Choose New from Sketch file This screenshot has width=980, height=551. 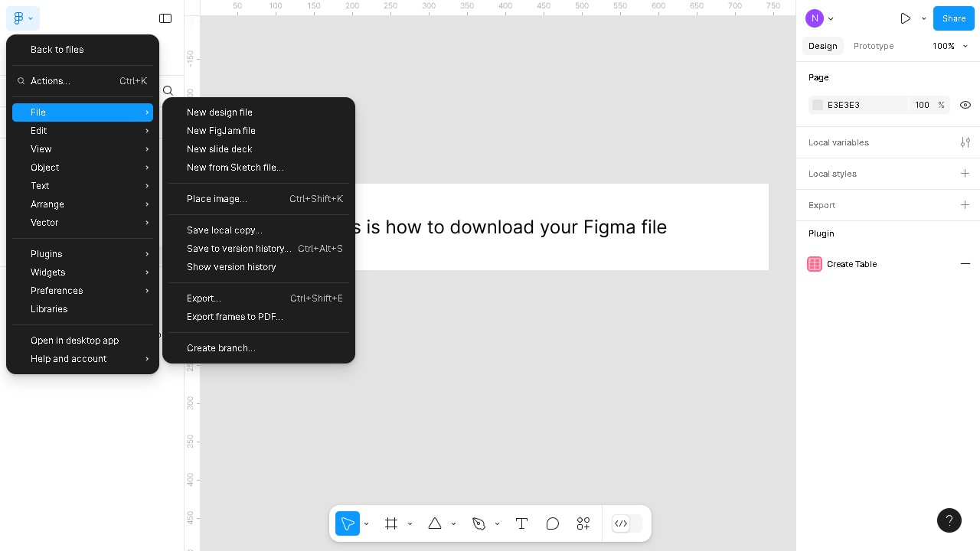point(259,168)
